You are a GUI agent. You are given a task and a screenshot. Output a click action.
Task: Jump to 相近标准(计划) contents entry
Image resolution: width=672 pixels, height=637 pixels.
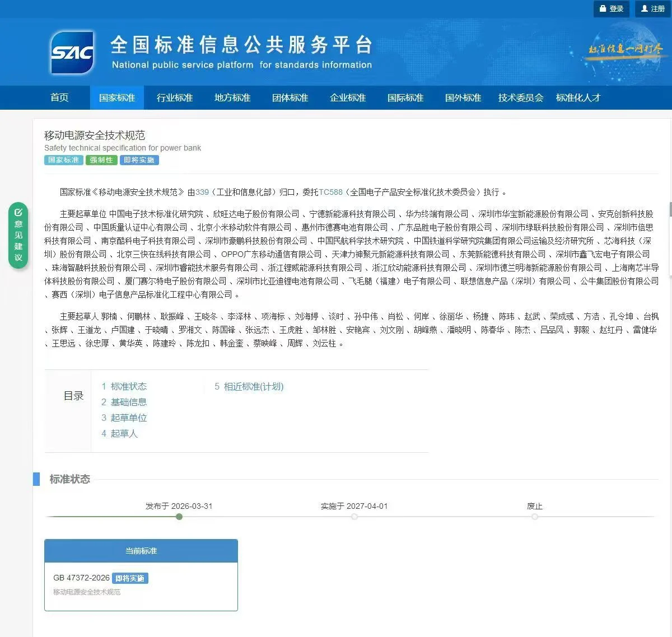(x=253, y=387)
